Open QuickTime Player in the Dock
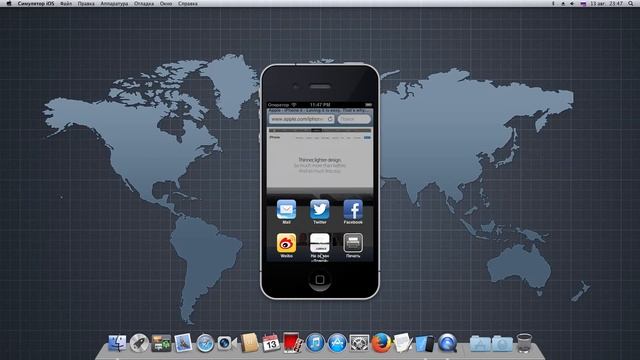640x360 pixels. [x=447, y=343]
